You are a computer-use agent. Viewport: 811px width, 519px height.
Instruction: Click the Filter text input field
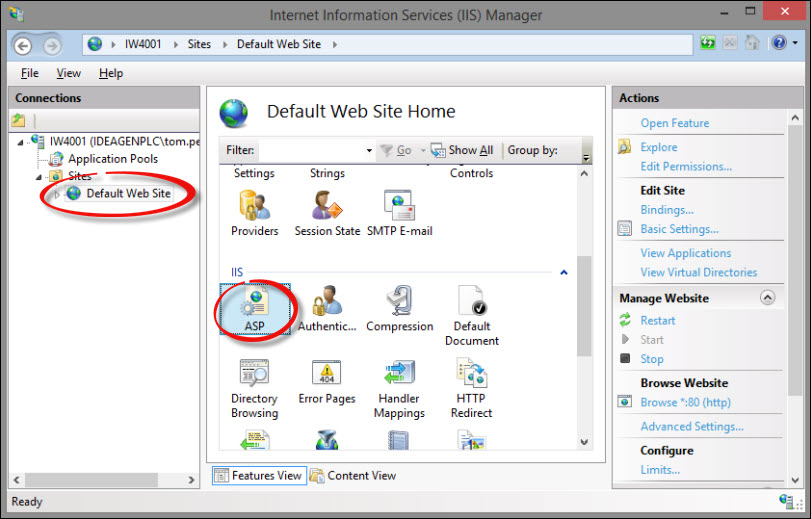pos(311,151)
